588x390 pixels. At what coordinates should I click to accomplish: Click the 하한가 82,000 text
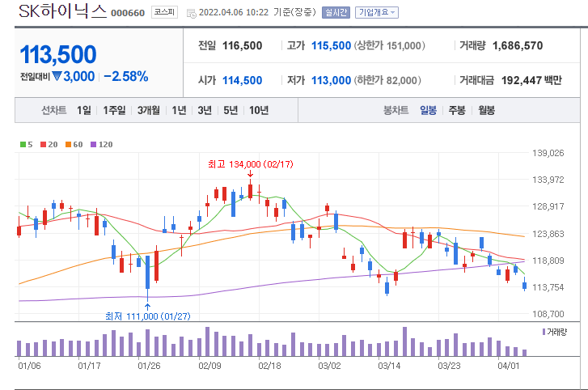387,80
